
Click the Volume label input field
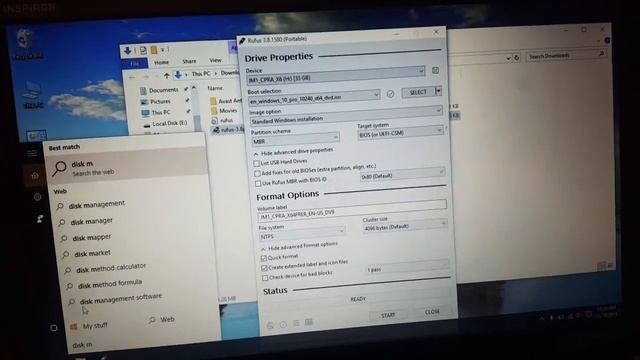pos(352,210)
